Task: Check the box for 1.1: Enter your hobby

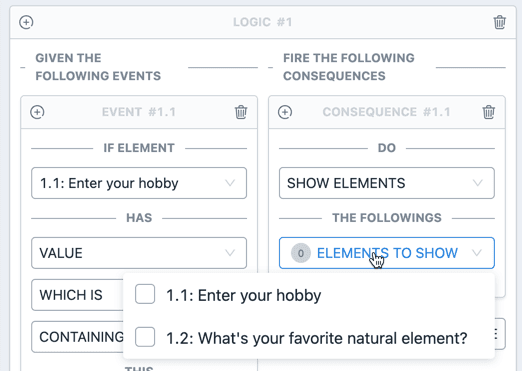Action: tap(145, 294)
